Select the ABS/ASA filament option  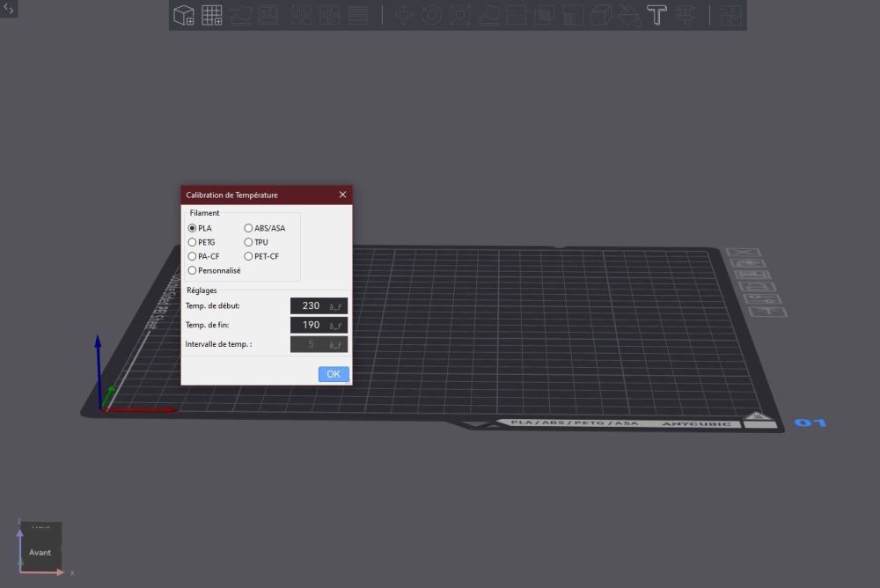click(248, 228)
